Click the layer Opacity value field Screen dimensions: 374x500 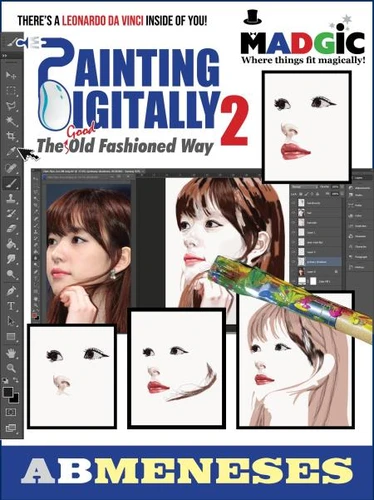tap(335, 187)
